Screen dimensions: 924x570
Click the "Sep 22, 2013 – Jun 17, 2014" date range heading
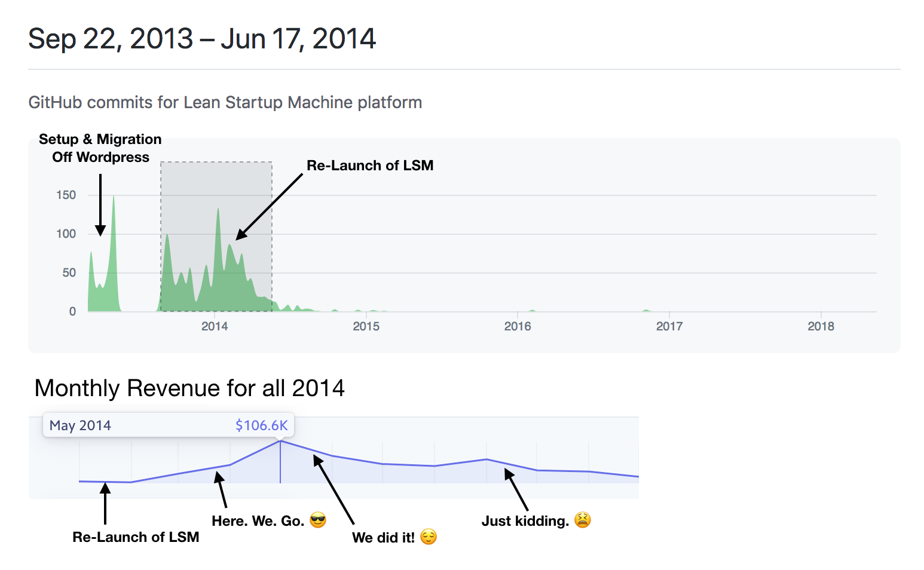click(202, 39)
